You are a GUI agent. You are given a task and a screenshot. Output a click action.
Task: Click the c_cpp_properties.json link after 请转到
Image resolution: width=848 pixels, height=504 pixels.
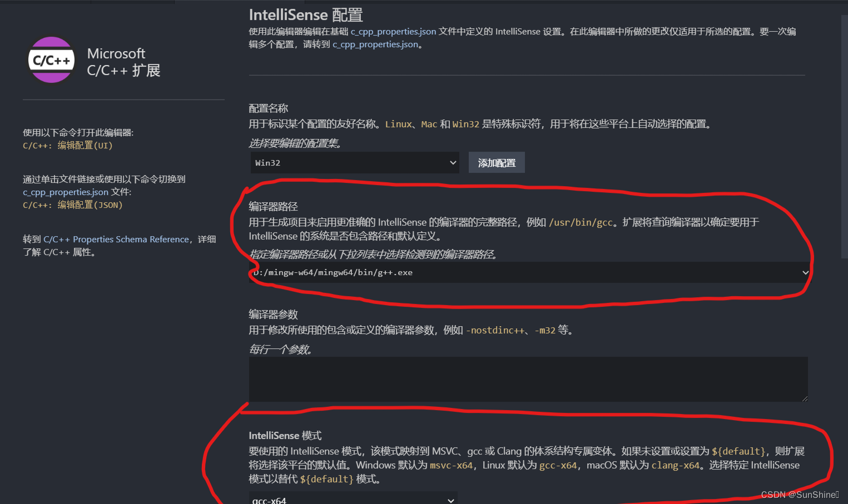375,44
